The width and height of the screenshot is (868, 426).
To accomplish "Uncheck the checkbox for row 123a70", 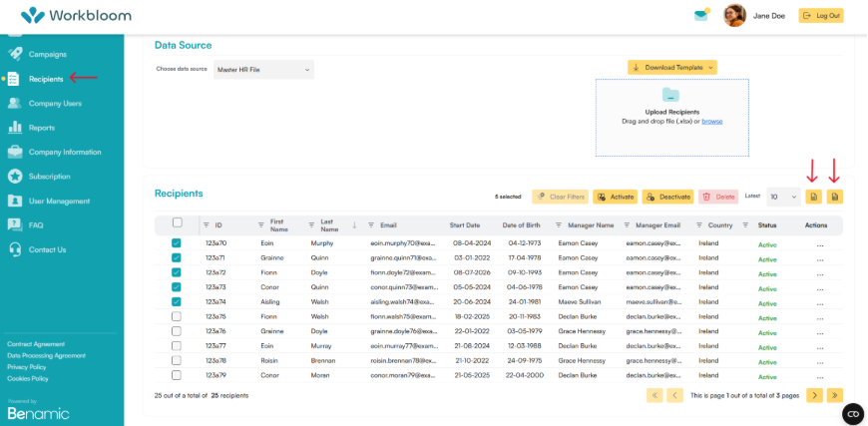I will 176,242.
